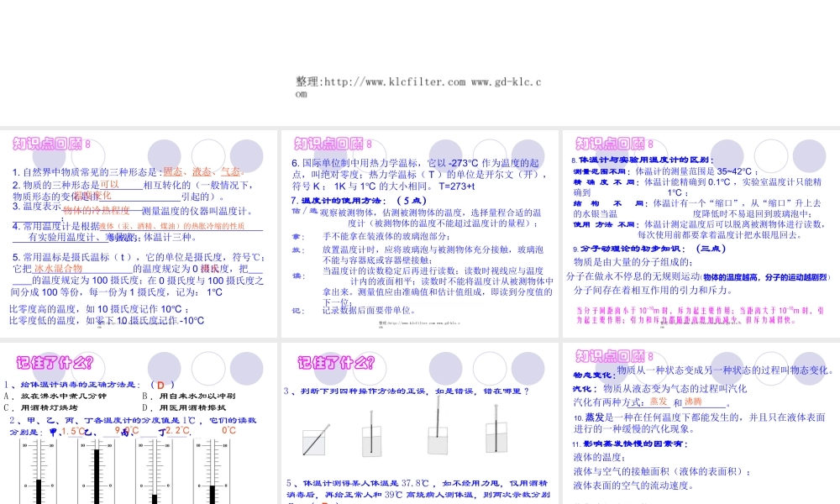Open the slide about 物态变化 and 汽化
Screen dimensions: 840x504
pos(701,423)
